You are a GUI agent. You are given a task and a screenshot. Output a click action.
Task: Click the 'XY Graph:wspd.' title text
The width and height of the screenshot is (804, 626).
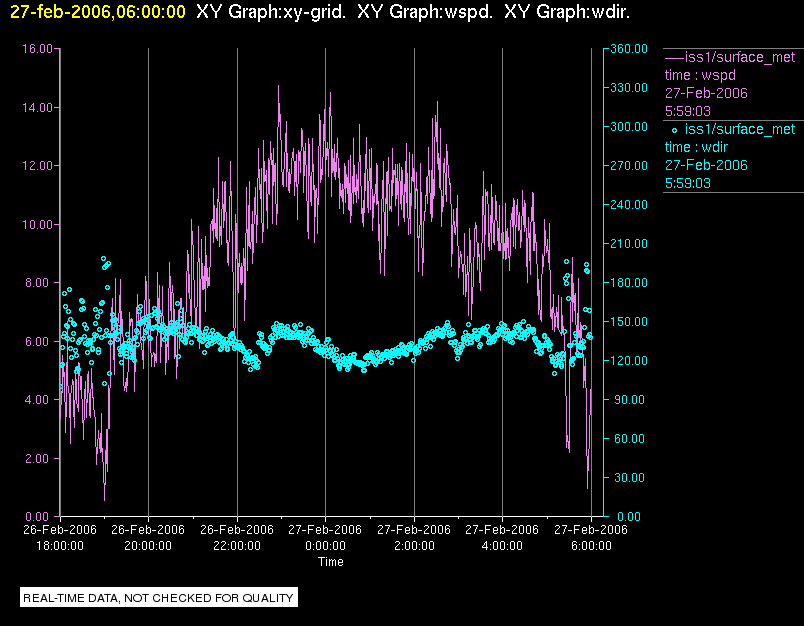[425, 11]
